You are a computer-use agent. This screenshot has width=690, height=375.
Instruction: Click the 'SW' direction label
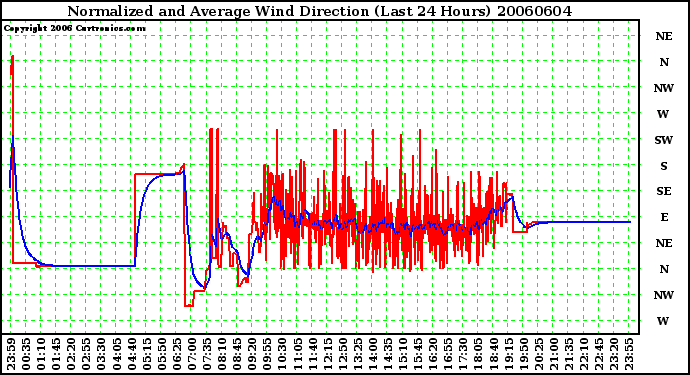tap(664, 140)
